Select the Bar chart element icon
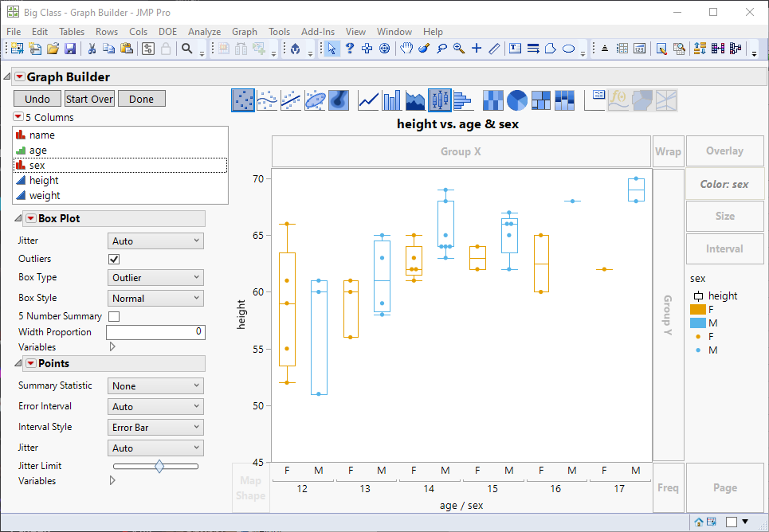769x532 pixels. 390,100
